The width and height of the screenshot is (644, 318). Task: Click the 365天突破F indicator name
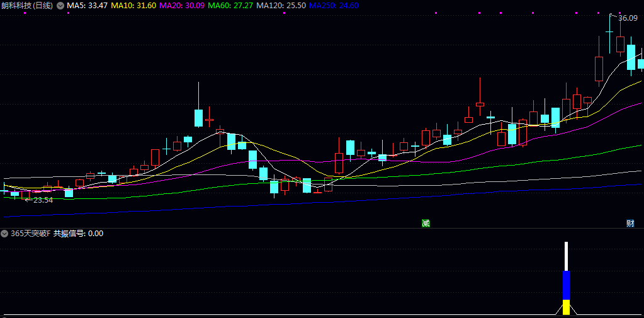31,234
